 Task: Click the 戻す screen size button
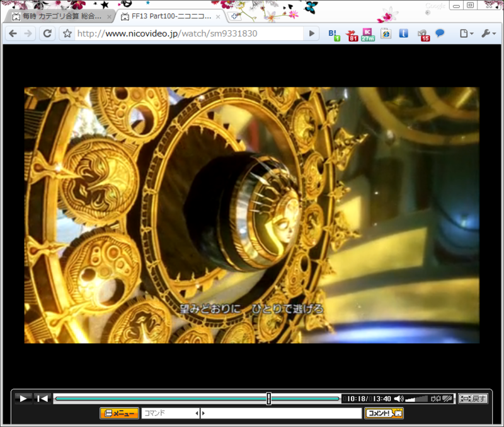(473, 399)
